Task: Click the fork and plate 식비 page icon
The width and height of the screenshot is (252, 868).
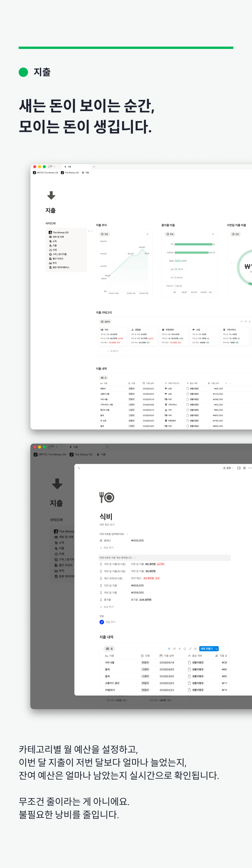Action: coord(107,497)
